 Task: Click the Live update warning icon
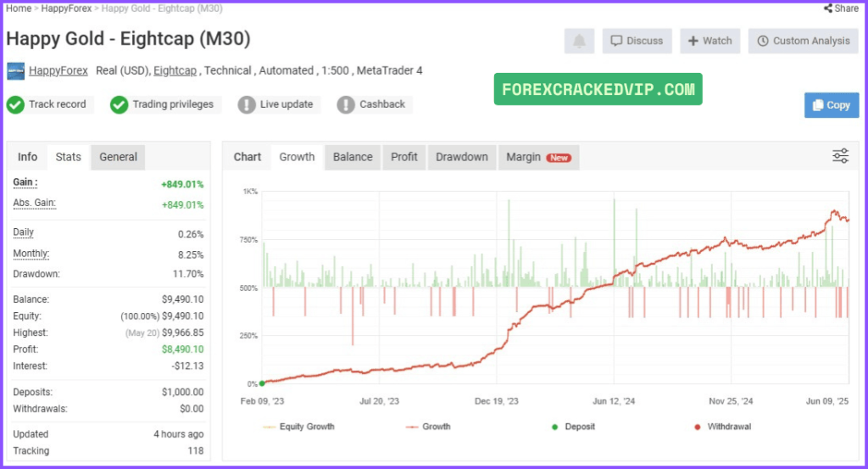(x=247, y=104)
